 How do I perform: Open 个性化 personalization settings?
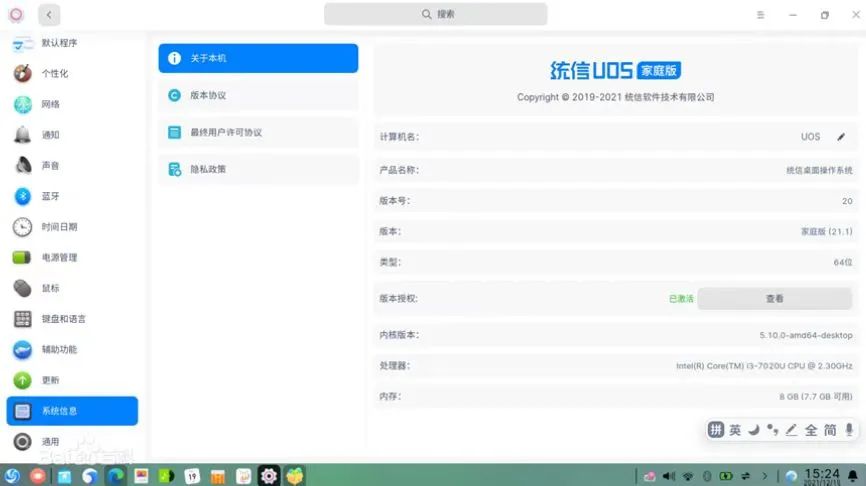point(72,73)
